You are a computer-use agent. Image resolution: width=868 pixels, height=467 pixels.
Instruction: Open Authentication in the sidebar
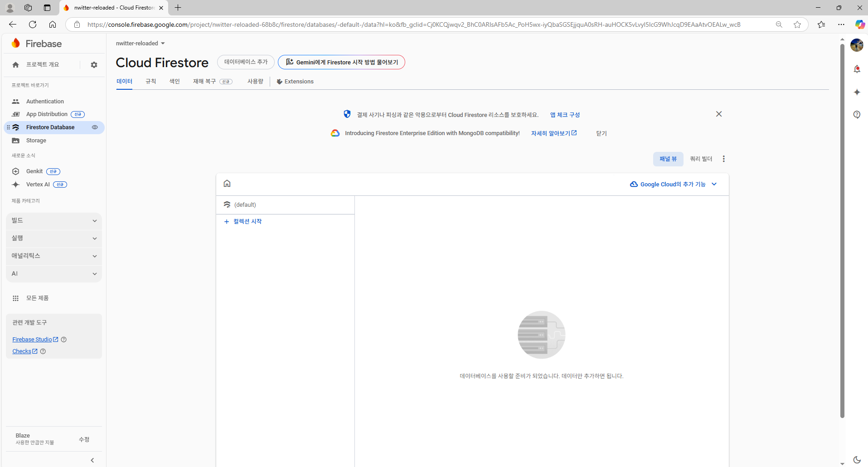coord(45,102)
